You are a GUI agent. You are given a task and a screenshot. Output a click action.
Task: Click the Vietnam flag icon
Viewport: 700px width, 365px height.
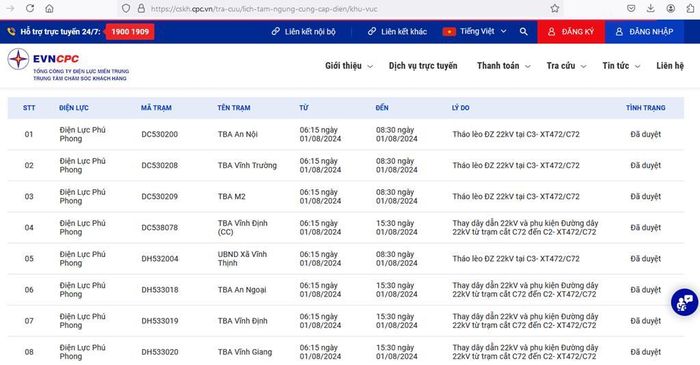point(449,32)
